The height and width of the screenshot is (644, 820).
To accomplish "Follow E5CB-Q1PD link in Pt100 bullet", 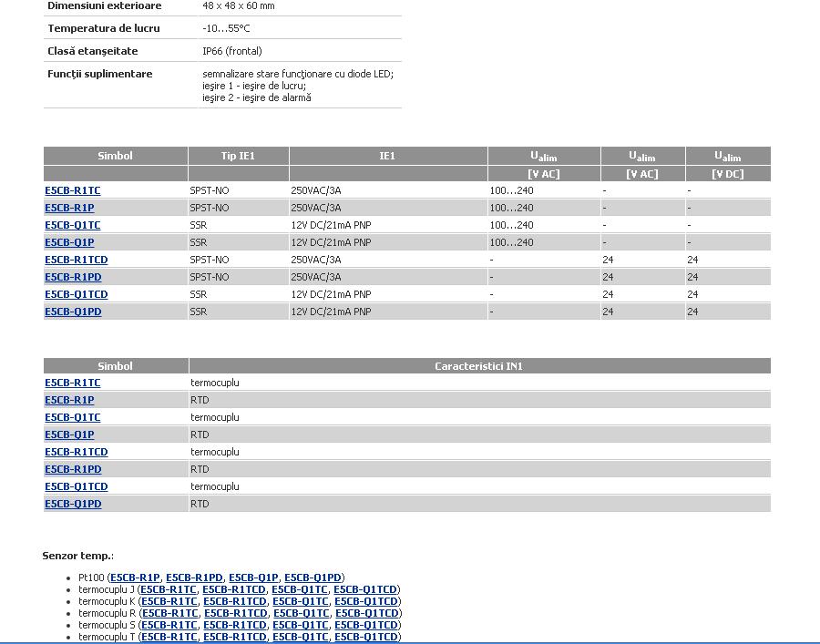I will click(313, 578).
